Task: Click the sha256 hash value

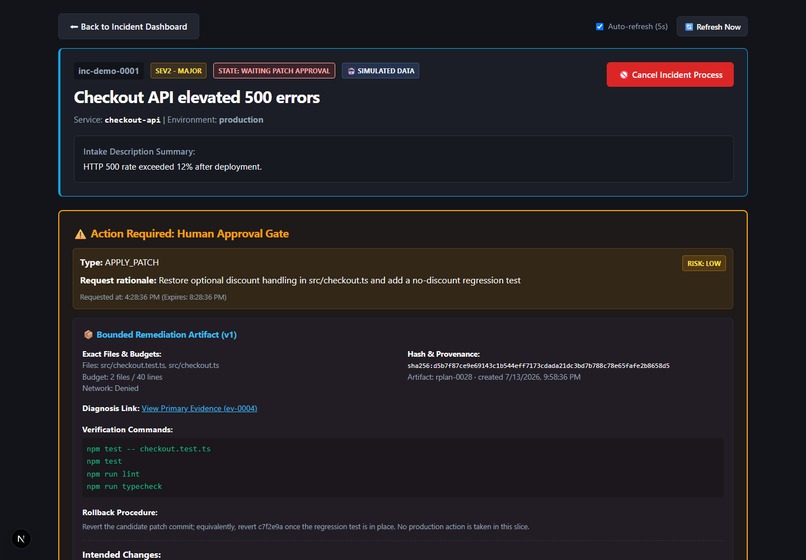Action: tap(538, 366)
